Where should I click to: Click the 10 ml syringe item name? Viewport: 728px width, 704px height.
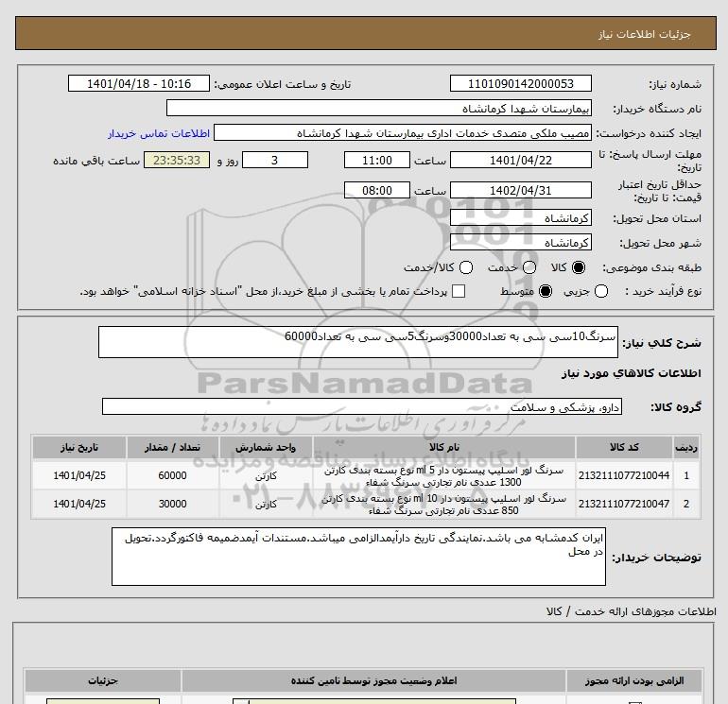pyautogui.click(x=443, y=505)
